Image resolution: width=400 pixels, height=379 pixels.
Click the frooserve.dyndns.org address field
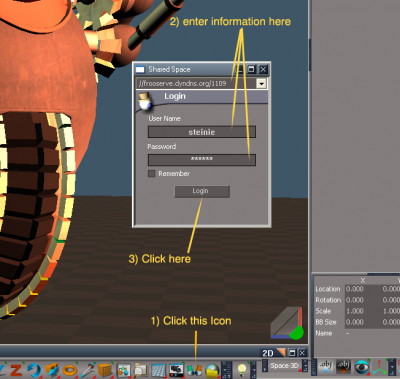196,83
